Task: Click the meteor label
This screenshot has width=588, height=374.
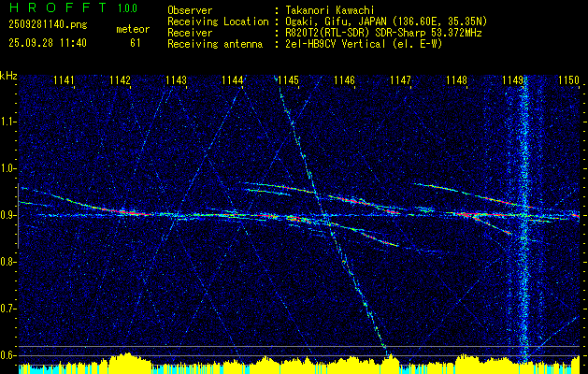Action: tap(133, 29)
